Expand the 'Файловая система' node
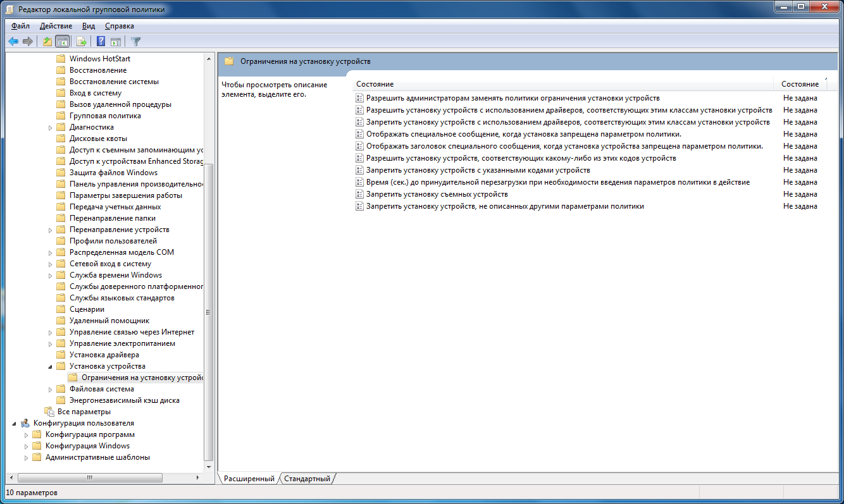The height and width of the screenshot is (504, 844). tap(51, 389)
